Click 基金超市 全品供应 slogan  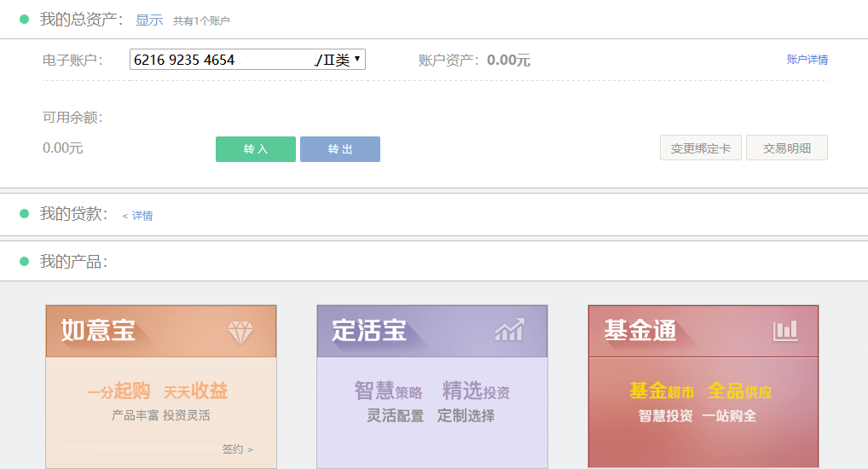(x=701, y=391)
